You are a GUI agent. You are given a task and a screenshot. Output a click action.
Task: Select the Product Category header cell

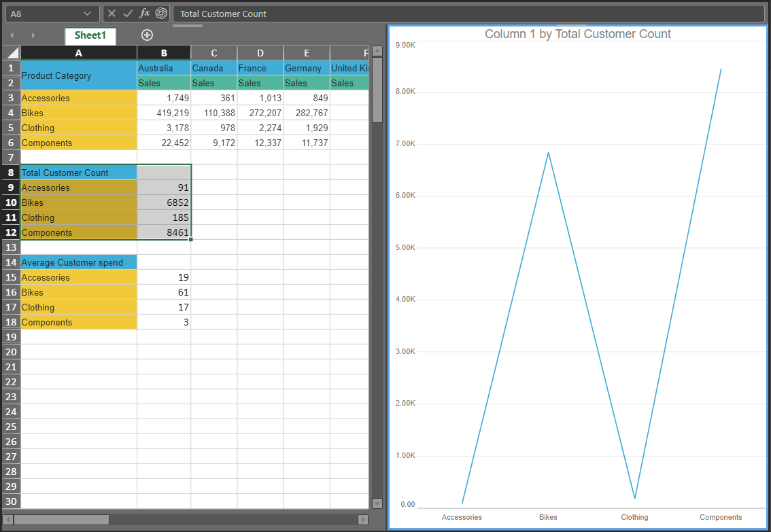pos(79,75)
